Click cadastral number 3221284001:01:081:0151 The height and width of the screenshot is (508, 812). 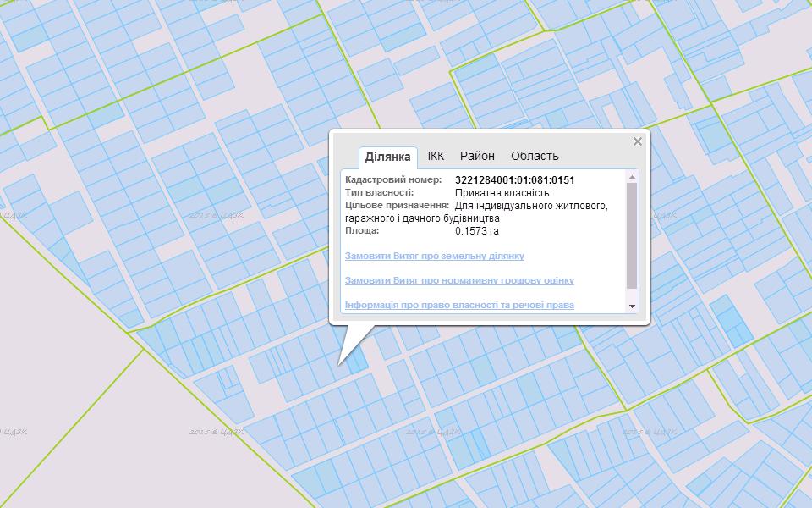pyautogui.click(x=515, y=180)
